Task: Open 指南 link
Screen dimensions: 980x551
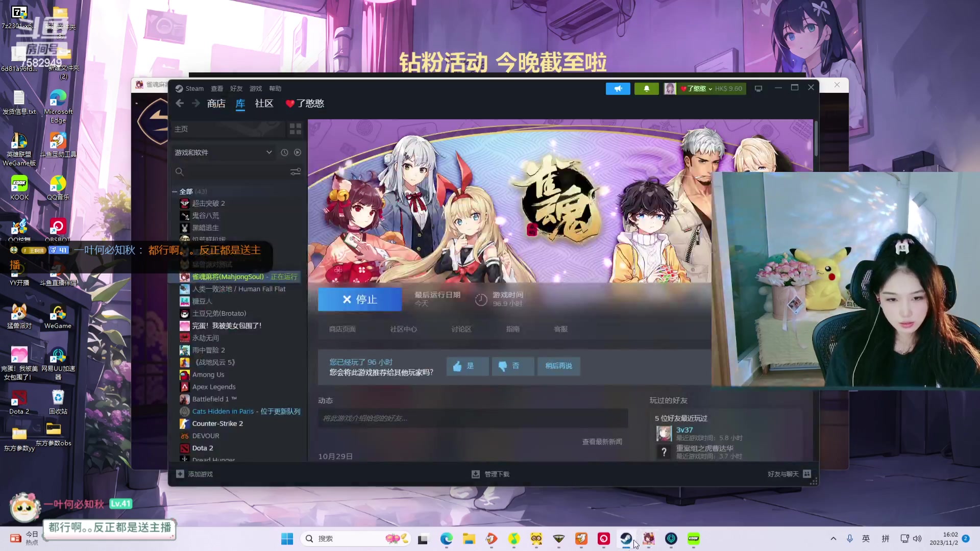Action: pyautogui.click(x=512, y=330)
